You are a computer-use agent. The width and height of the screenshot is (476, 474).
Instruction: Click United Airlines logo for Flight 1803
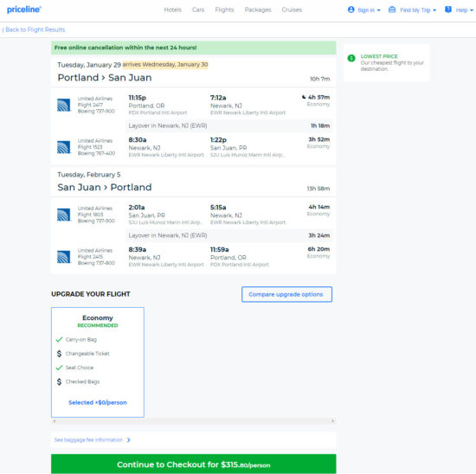tap(63, 215)
